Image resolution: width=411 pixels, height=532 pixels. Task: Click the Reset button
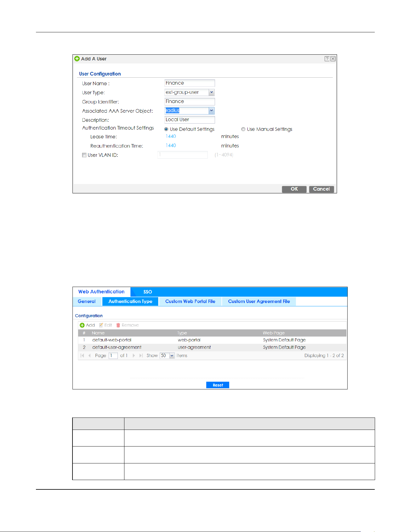pyautogui.click(x=218, y=385)
